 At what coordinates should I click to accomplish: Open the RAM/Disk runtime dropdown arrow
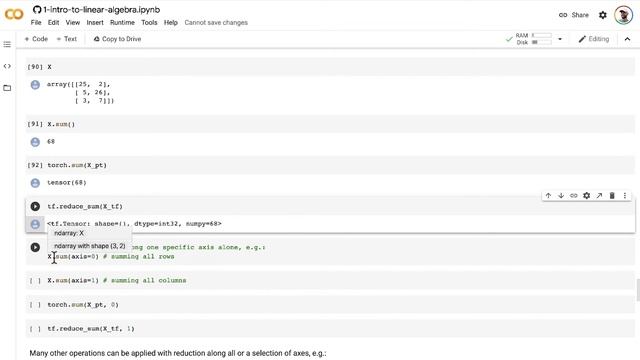click(x=560, y=39)
